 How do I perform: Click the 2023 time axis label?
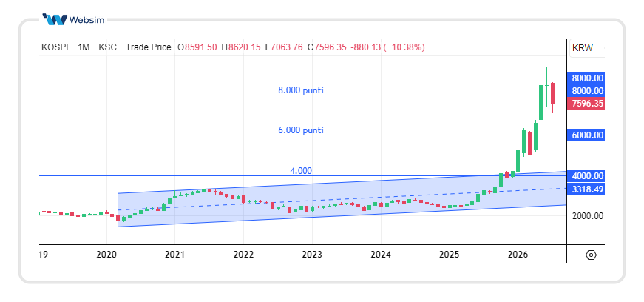point(312,255)
